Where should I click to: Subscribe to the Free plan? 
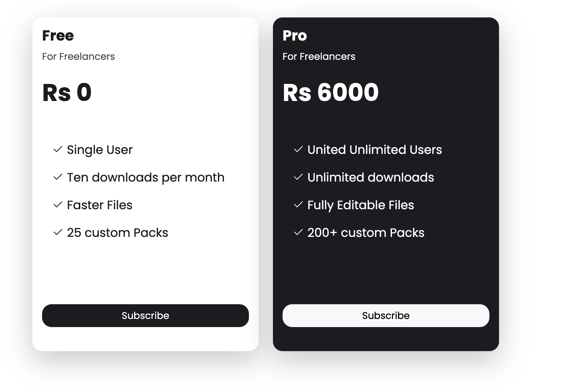145,316
